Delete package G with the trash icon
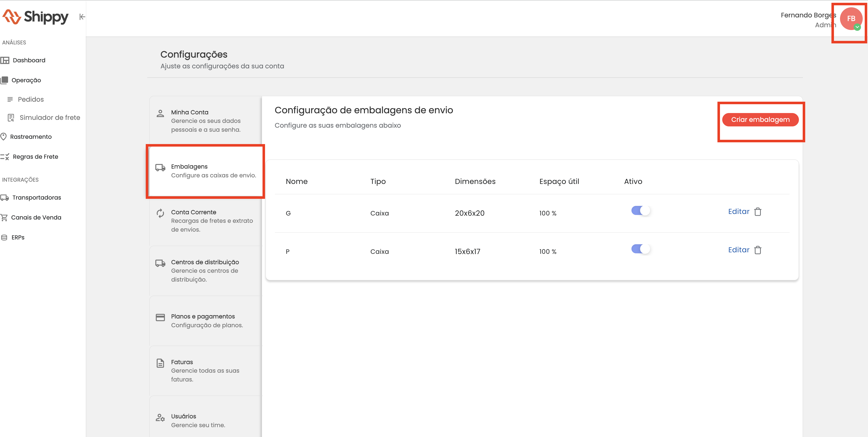Screen dimensions: 868x437 [x=758, y=212]
